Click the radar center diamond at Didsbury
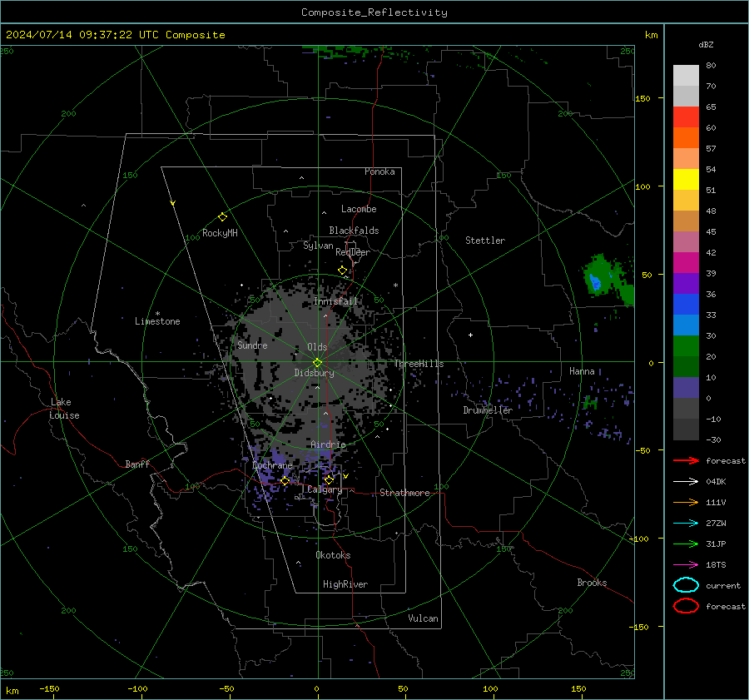The width and height of the screenshot is (749, 700). pyautogui.click(x=317, y=363)
